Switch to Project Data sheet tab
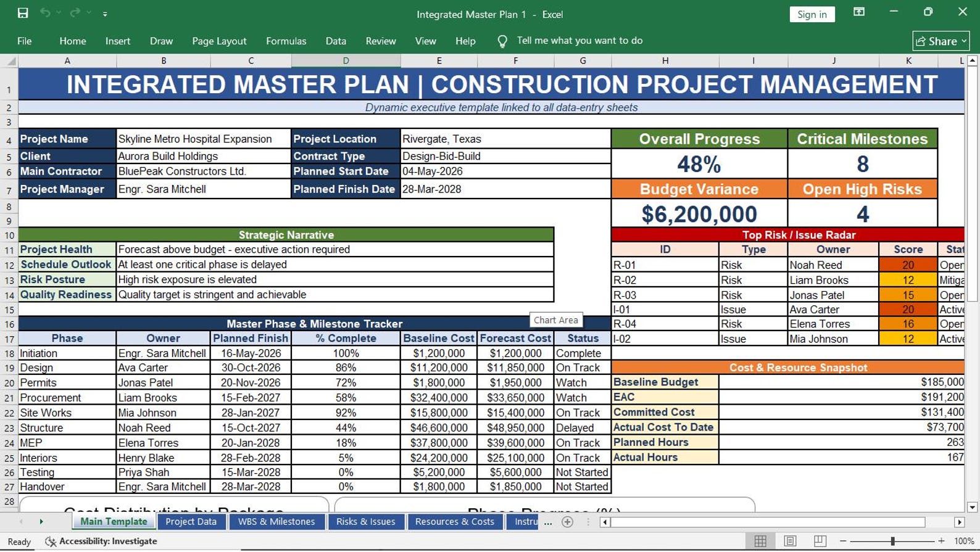980x552 pixels. [191, 522]
